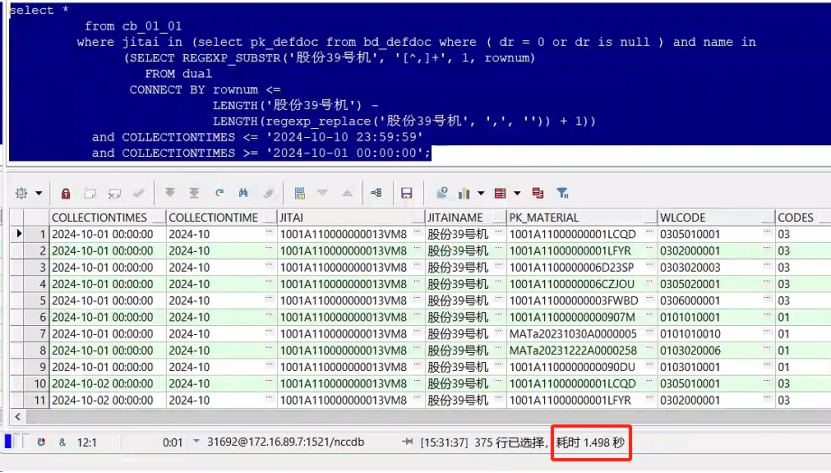Open the bar chart dropdown arrow

481,194
